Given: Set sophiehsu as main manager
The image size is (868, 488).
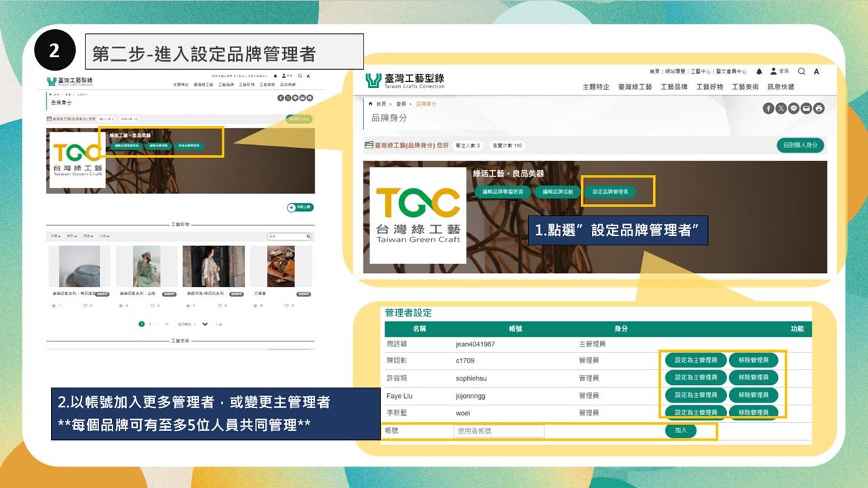Looking at the screenshot, I should point(696,378).
